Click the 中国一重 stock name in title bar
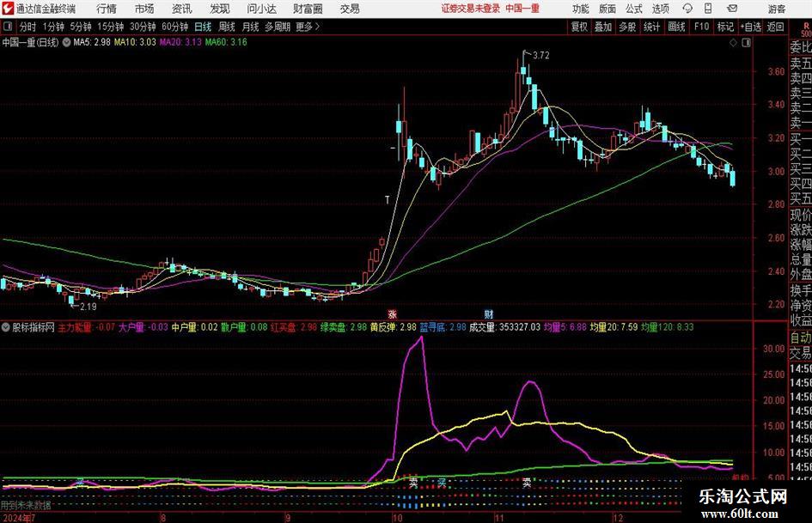This screenshot has width=812, height=523. pyautogui.click(x=522, y=9)
